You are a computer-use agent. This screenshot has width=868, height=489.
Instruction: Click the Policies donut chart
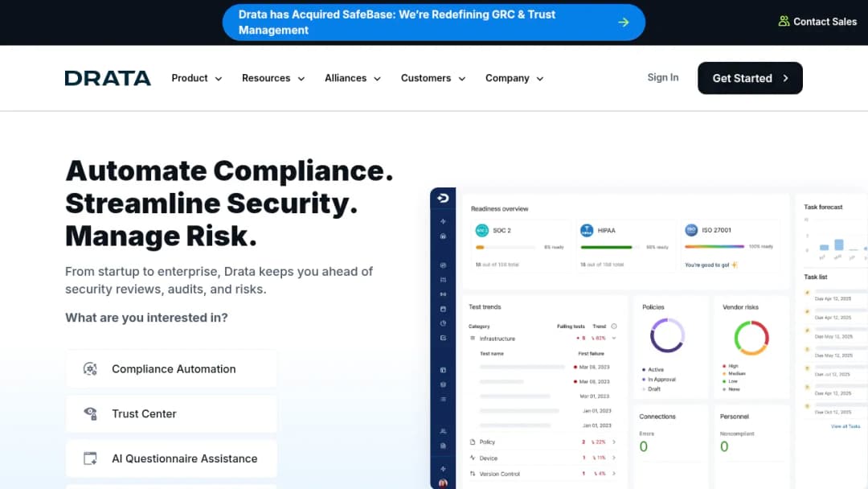pyautogui.click(x=667, y=335)
